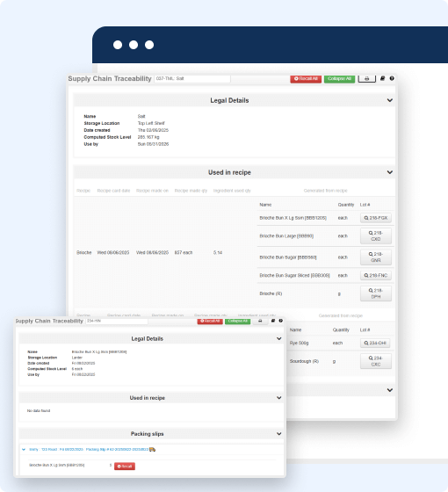
Task: Click Collapse All in the Brioche Bun window
Action: point(237,321)
